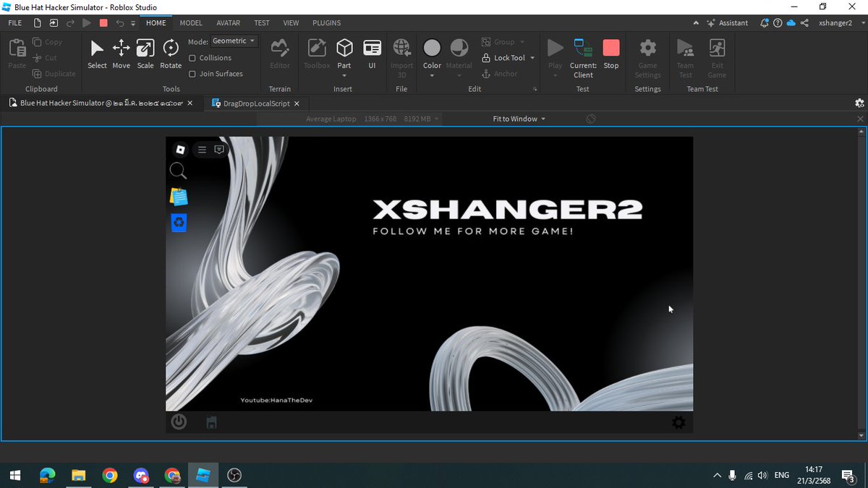This screenshot has width=868, height=488.
Task: Click the ENG language indicator
Action: (x=781, y=475)
